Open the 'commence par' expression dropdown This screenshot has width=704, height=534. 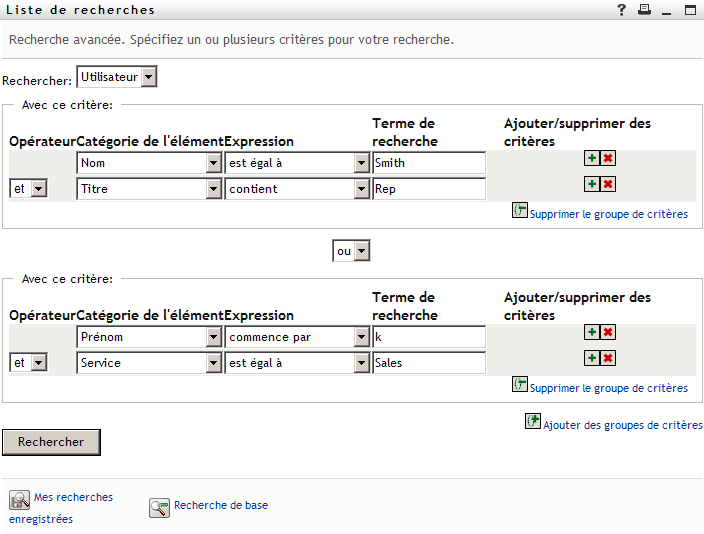click(361, 337)
